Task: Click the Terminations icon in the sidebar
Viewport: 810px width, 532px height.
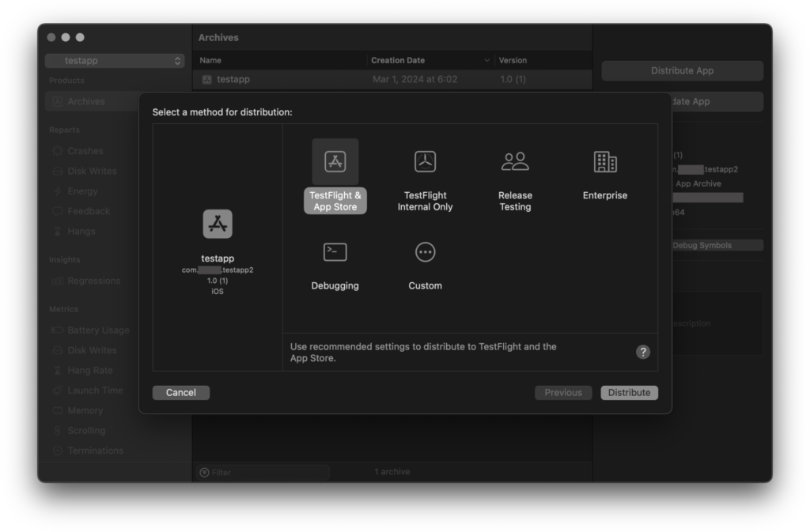Action: [x=57, y=451]
